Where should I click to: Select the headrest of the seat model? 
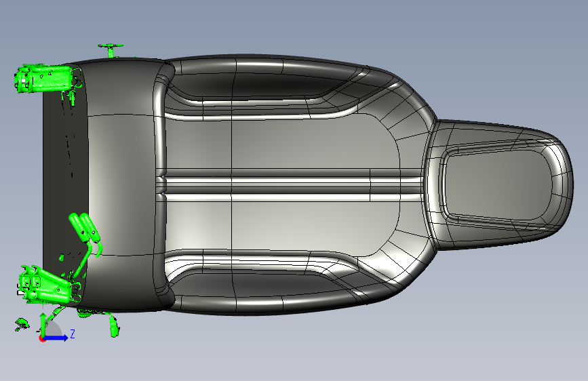501,184
